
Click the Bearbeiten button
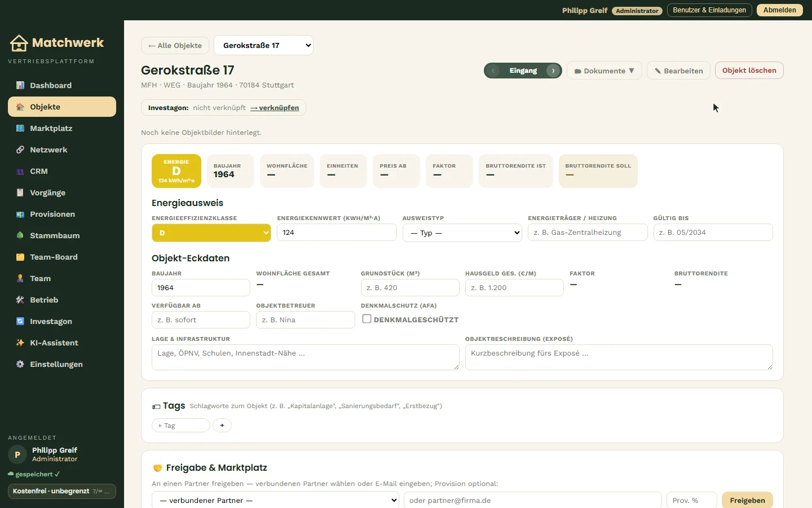point(678,71)
